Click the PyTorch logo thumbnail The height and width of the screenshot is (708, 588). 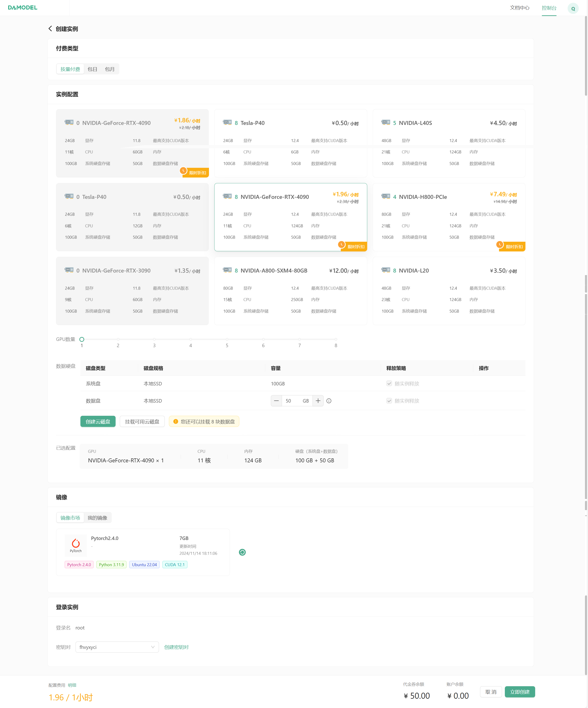click(76, 545)
